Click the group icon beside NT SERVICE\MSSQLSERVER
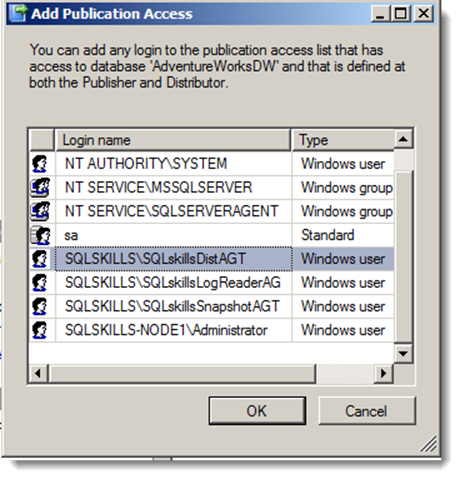This screenshot has width=460, height=479. tap(40, 187)
